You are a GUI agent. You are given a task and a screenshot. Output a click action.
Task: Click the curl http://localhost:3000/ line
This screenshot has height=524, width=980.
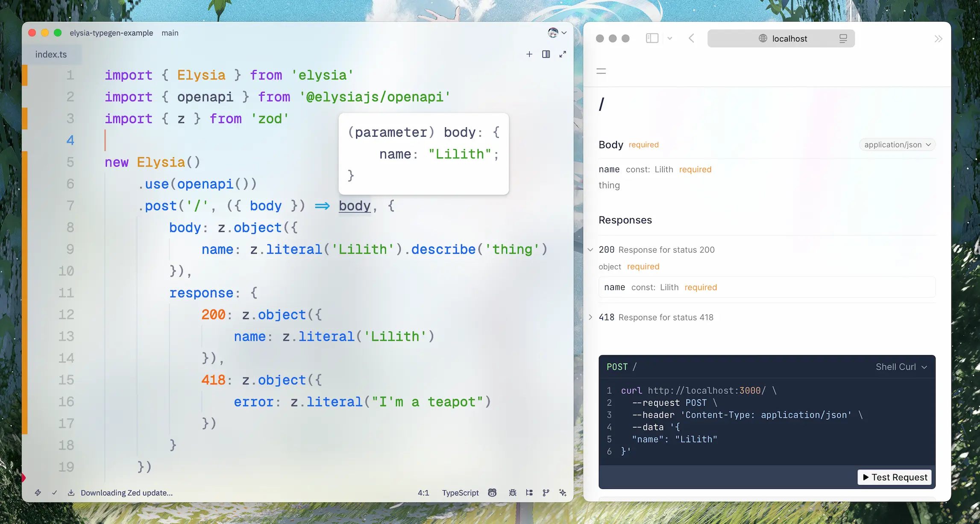698,390
